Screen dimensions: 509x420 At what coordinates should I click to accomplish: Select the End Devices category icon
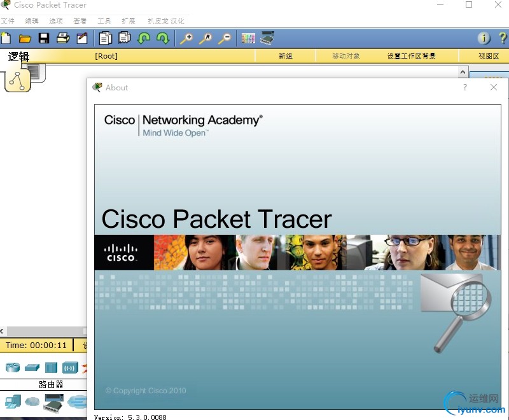13,402
